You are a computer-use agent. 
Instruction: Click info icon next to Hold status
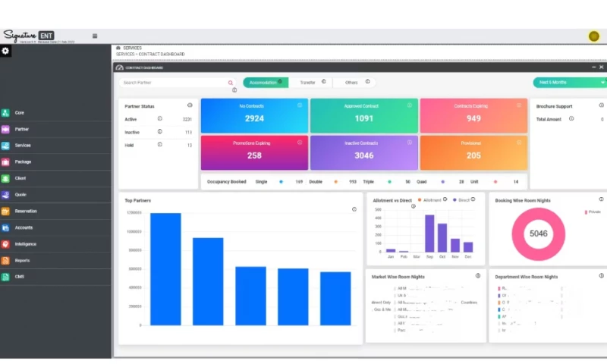pos(160,145)
